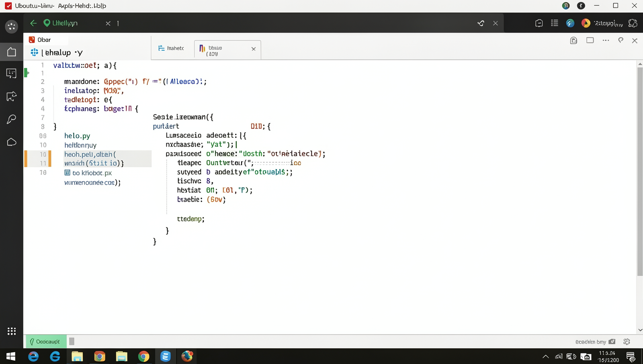This screenshot has height=364, width=643.
Task: Open the explorer folder icon in sidebar
Action: (11, 52)
